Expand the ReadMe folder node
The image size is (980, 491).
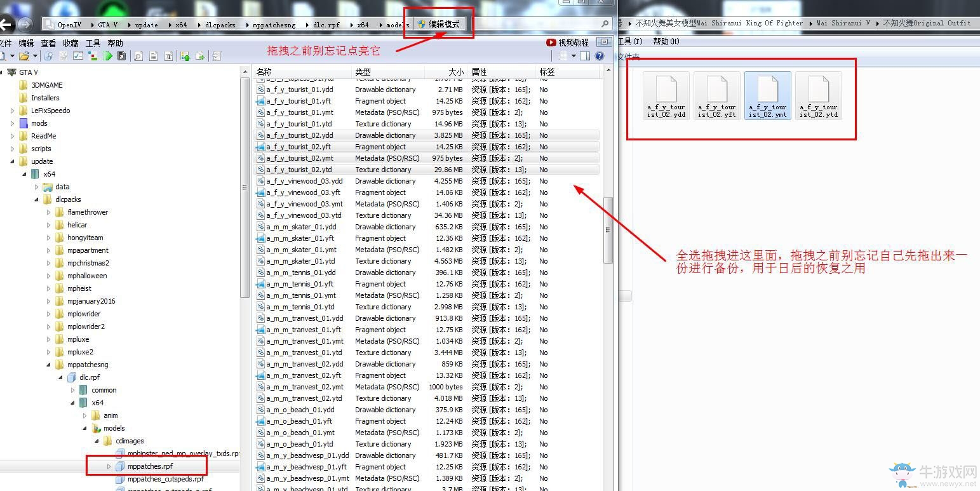[13, 136]
